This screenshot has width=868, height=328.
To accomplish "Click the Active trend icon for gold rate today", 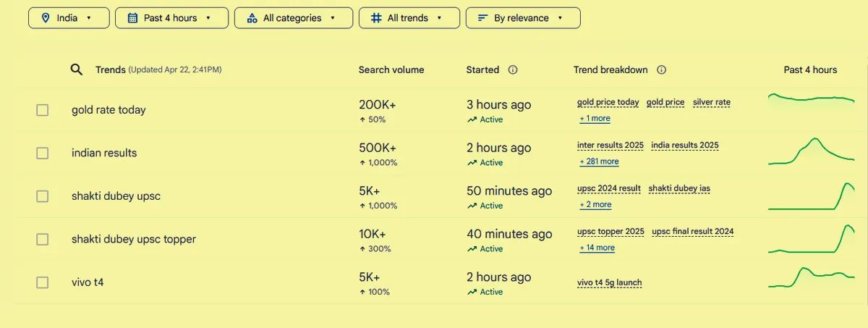I will click(472, 119).
